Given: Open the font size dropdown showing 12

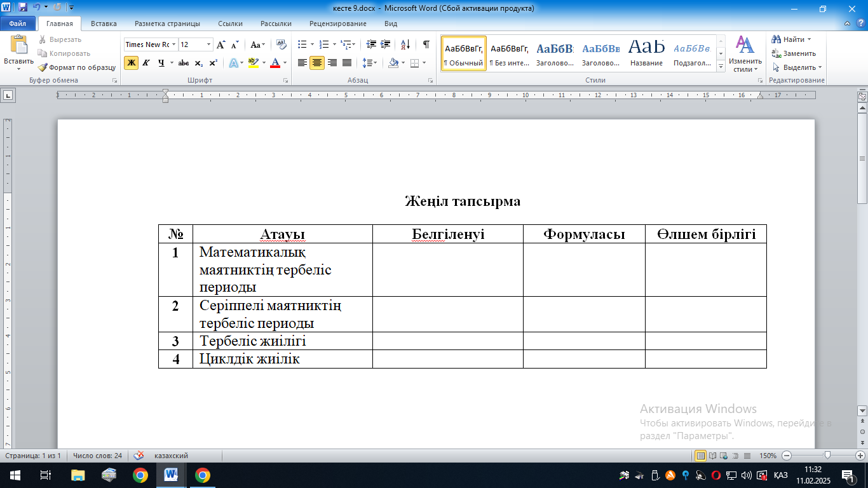Looking at the screenshot, I should coord(208,44).
